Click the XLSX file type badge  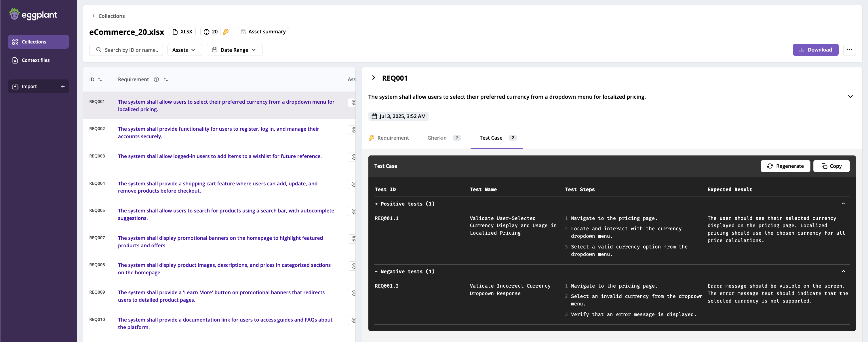pyautogui.click(x=182, y=32)
